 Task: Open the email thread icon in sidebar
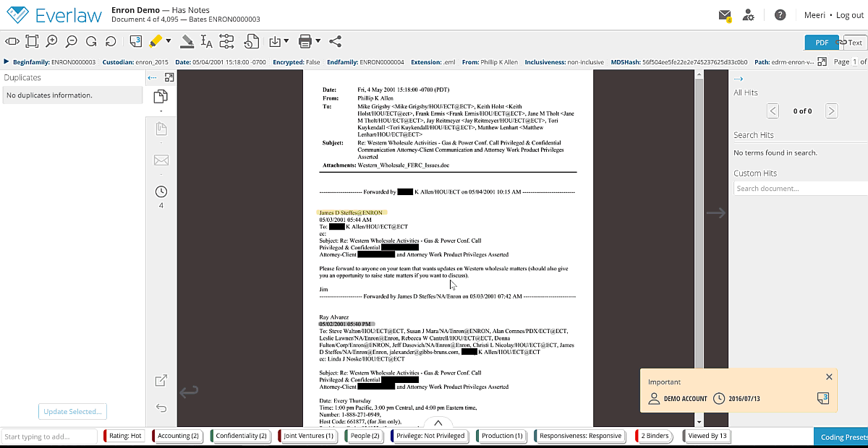(161, 160)
